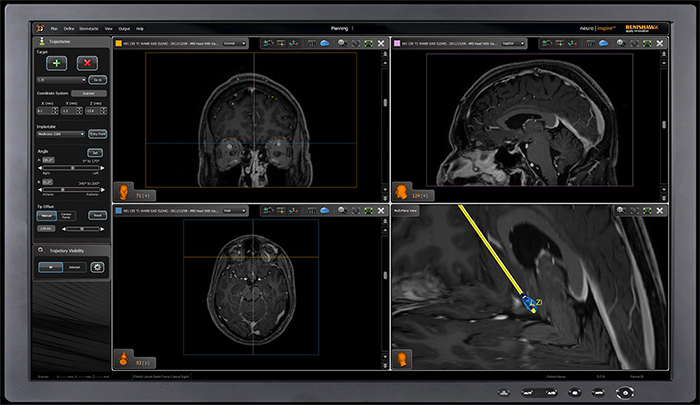700x405 pixels.
Task: Set Tip Offset mode to Manual
Action: pyautogui.click(x=46, y=215)
